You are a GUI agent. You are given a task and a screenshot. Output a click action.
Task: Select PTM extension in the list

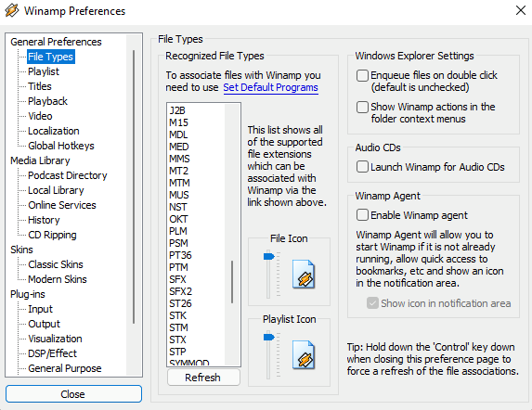(x=178, y=267)
